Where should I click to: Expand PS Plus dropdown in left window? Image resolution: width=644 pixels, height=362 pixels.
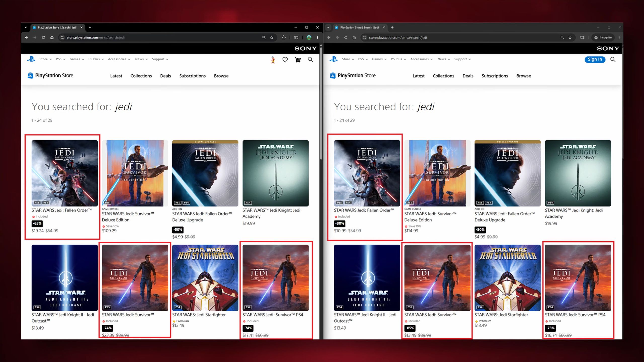96,59
